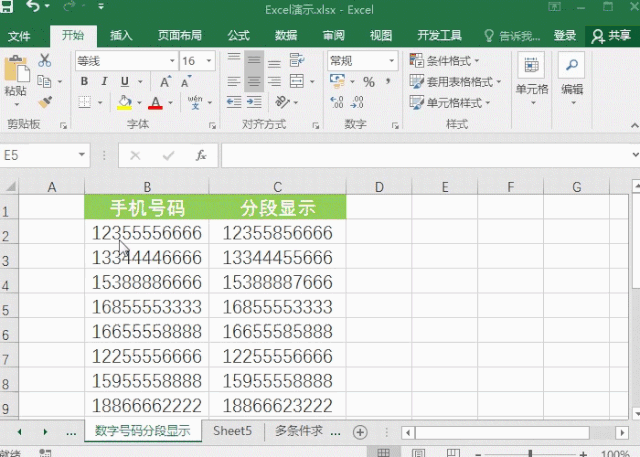The image size is (640, 457).
Task: Click the Merge and Center icon
Action: tap(297, 81)
